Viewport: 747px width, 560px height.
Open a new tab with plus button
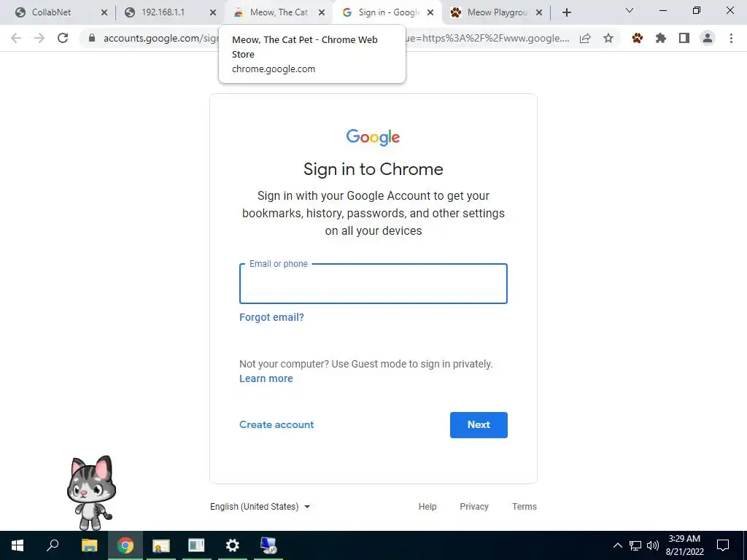point(566,12)
